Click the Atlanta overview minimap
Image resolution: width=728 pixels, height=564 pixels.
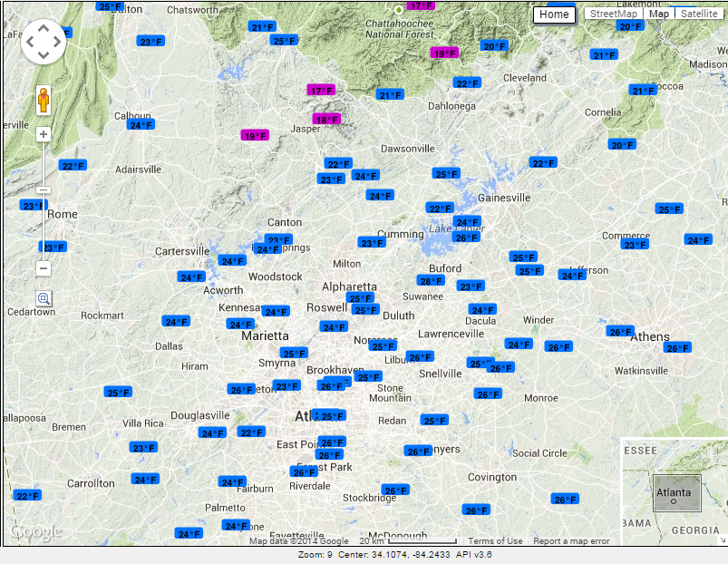[x=675, y=493]
